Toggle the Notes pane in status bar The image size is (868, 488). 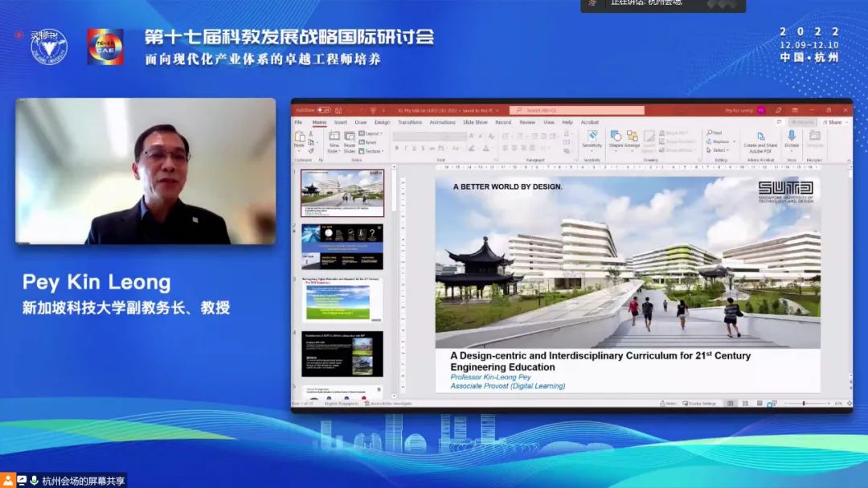tap(668, 404)
